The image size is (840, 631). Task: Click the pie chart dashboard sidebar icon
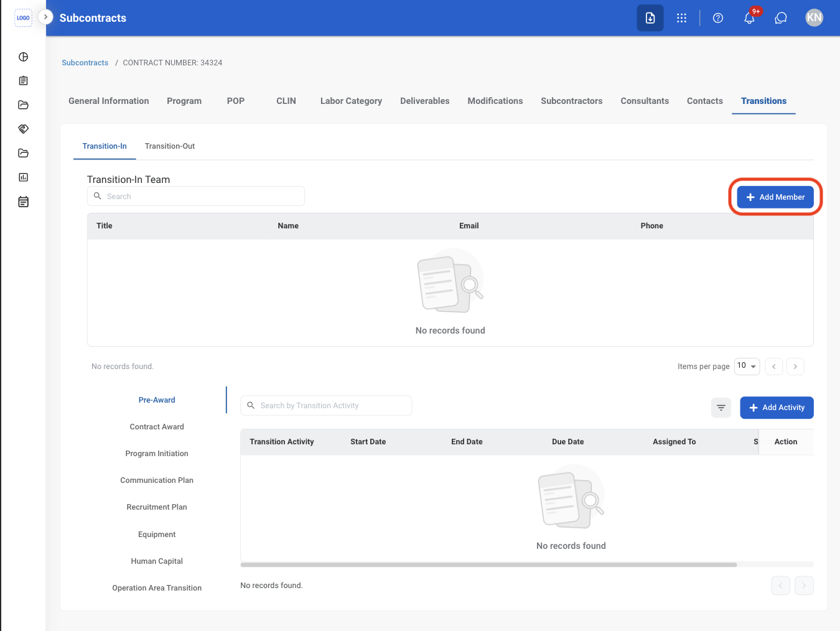click(24, 57)
